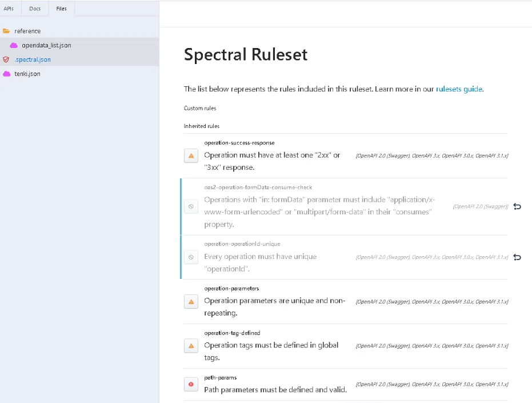The width and height of the screenshot is (532, 403).
Task: Click error severity icon for path-params rule
Action: pyautogui.click(x=191, y=384)
